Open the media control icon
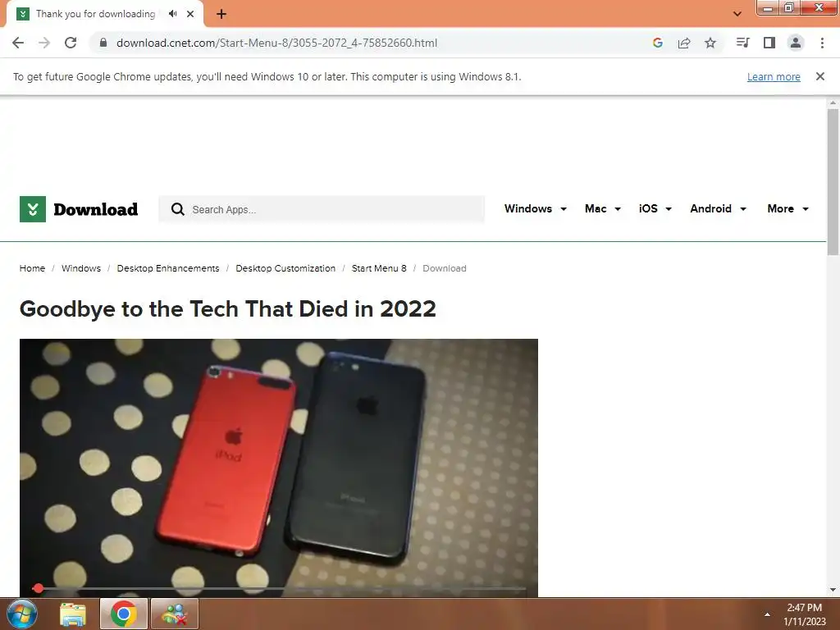 pyautogui.click(x=742, y=43)
